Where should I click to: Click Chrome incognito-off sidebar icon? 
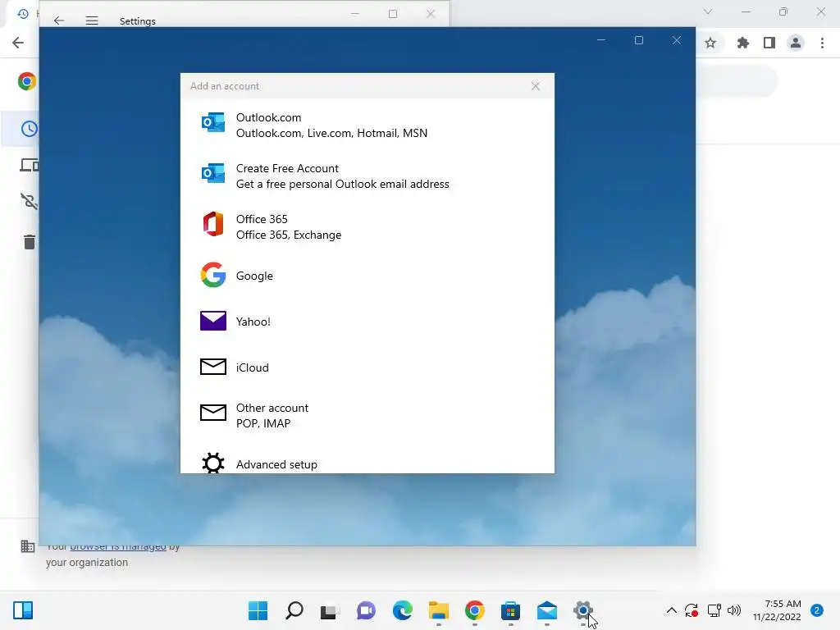click(x=29, y=202)
